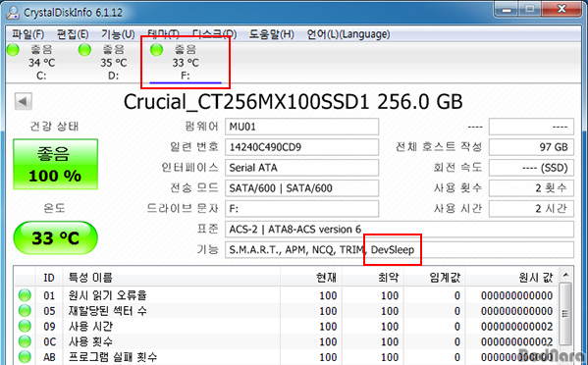Click the rotation rate ---- (SSD) field
Screen dimensions: 588x365
pyautogui.click(x=531, y=168)
